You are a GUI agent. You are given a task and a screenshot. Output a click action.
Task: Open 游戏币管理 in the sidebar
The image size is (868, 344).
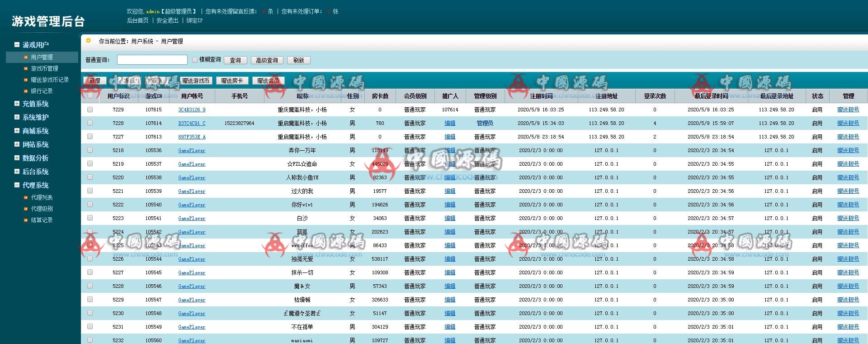pyautogui.click(x=44, y=68)
